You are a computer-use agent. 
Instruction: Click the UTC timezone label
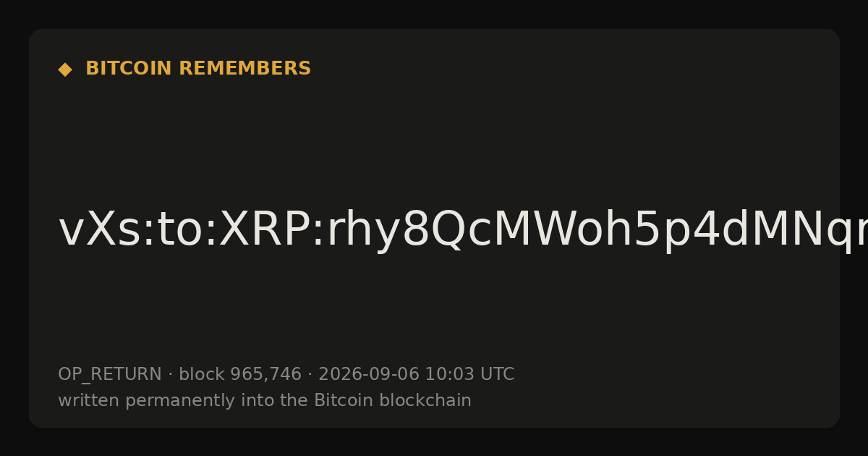tap(496, 375)
